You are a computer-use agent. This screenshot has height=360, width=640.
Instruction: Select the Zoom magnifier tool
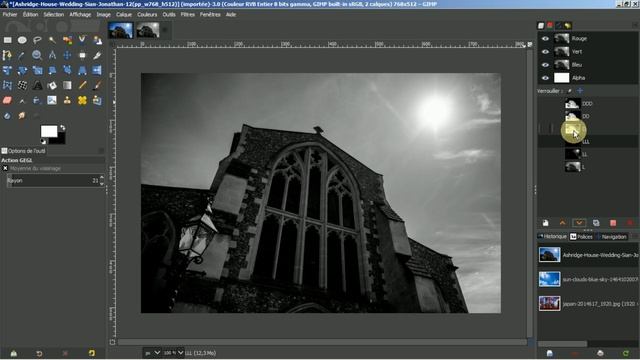pyautogui.click(x=37, y=55)
